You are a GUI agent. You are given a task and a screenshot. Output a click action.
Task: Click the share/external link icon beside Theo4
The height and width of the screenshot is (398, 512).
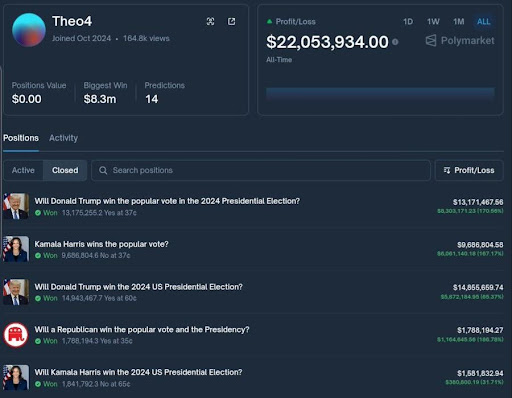[231, 22]
